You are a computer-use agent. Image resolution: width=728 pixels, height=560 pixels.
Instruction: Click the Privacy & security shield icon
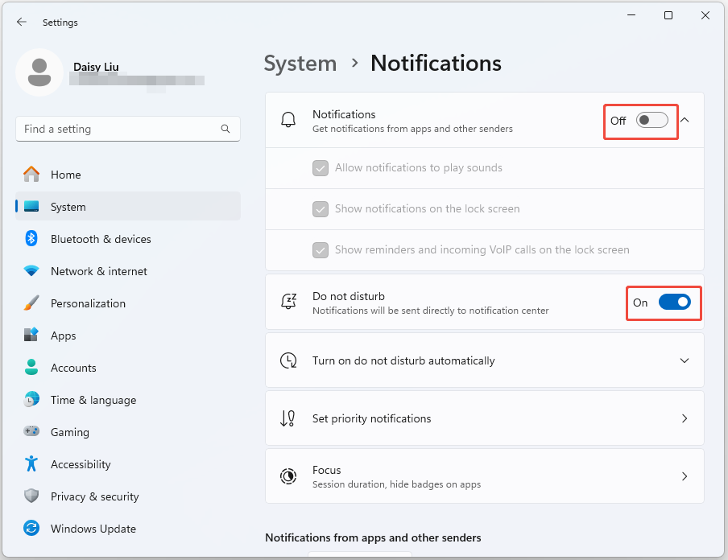coord(31,496)
